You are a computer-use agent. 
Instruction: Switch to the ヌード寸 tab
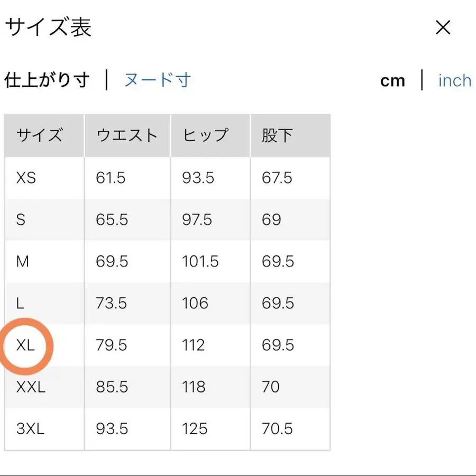(x=157, y=80)
